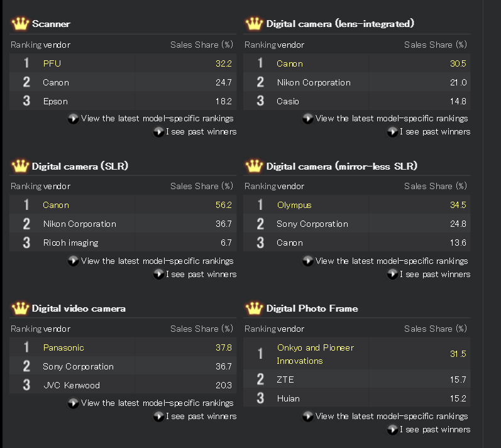Select Nikon Corporation in SLR ranking

coord(80,224)
